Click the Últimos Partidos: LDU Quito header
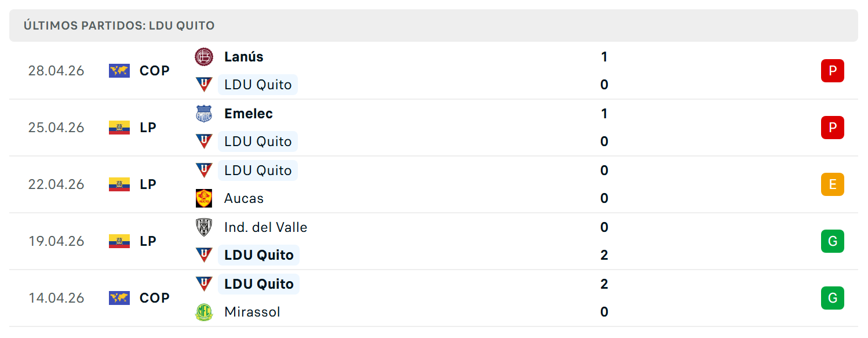The width and height of the screenshot is (868, 338). click(x=119, y=26)
